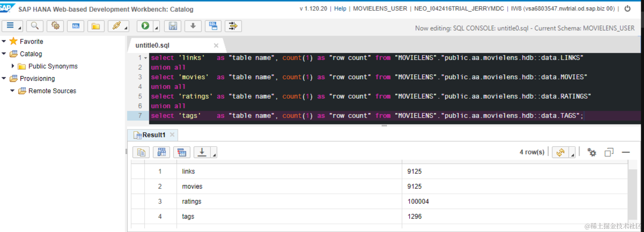The height and width of the screenshot is (232, 644).
Task: Select Remote Sources in the tree
Action: click(x=52, y=91)
